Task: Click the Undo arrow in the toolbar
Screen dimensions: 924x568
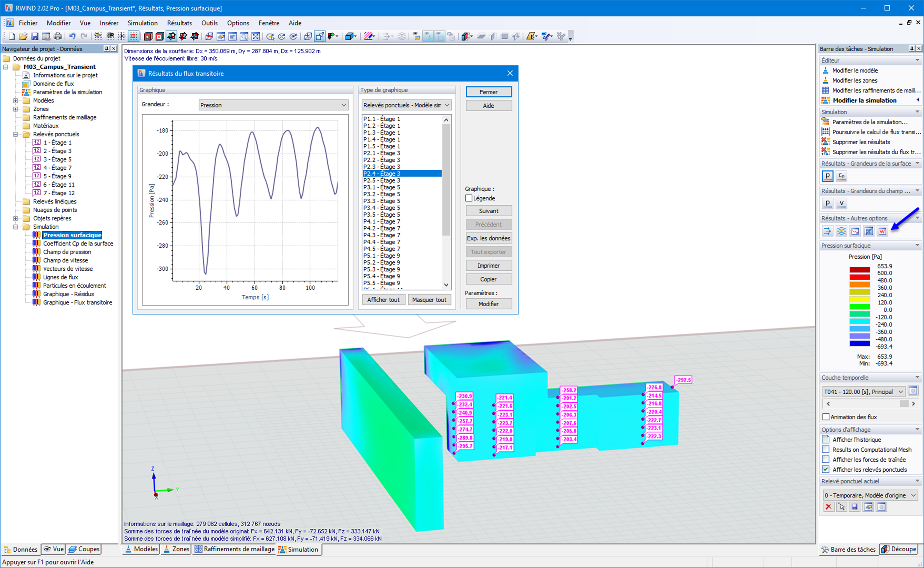Action: click(x=72, y=36)
